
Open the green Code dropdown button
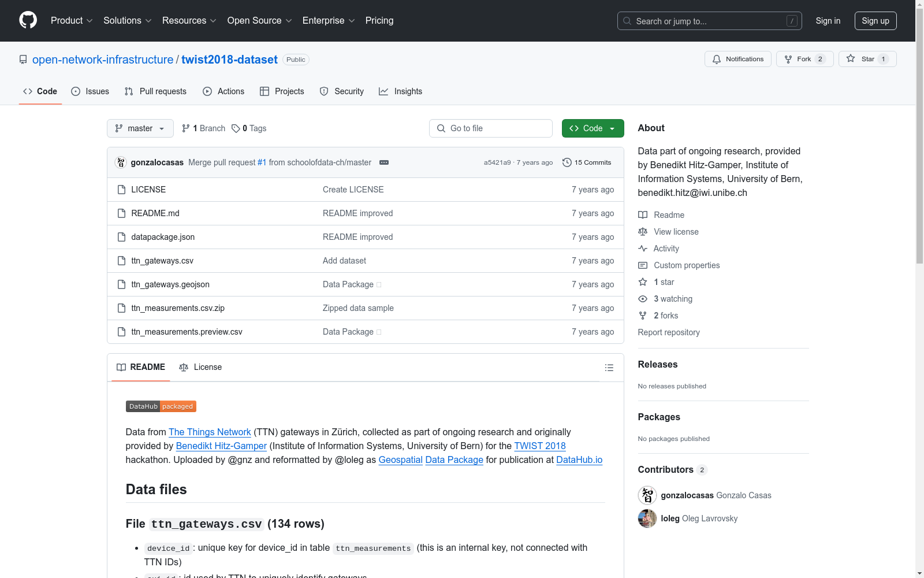click(x=593, y=128)
